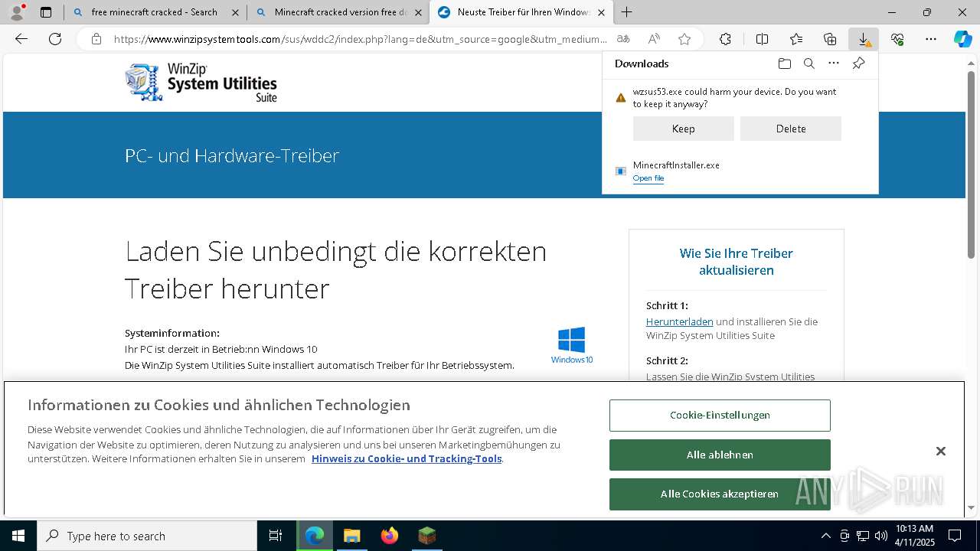Close the 'Neuste Treiber' tab
980x551 pixels.
(601, 12)
